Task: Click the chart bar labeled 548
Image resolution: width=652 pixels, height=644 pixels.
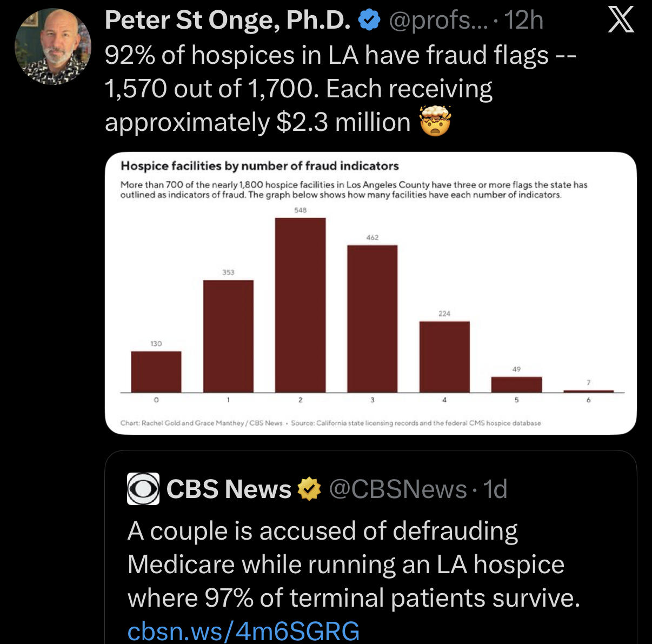Action: pos(300,304)
